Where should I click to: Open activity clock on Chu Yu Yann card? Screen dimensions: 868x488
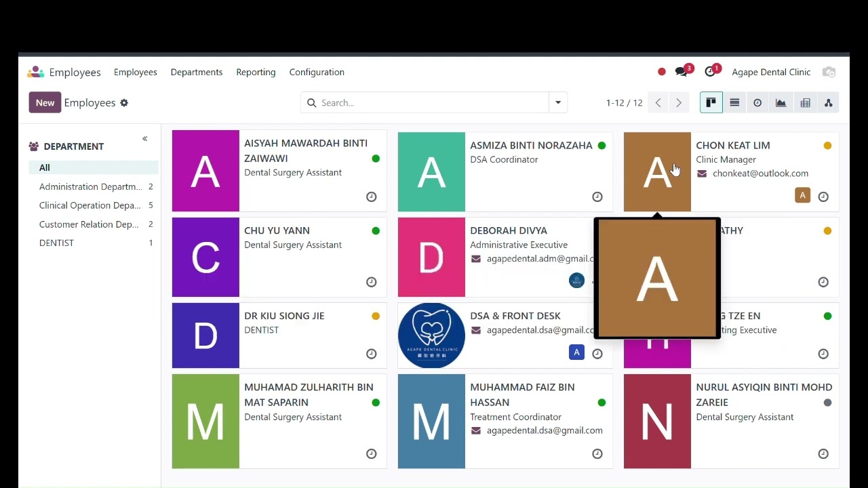(372, 282)
